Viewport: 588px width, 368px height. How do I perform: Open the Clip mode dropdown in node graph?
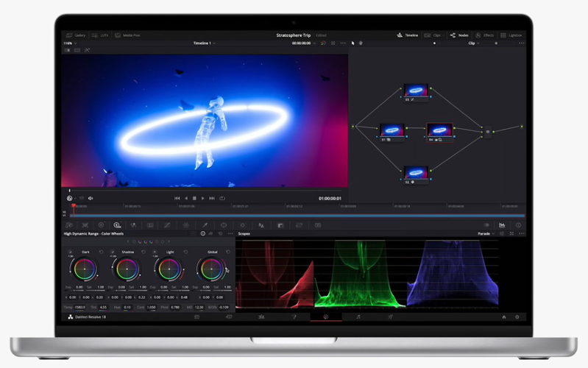(473, 43)
